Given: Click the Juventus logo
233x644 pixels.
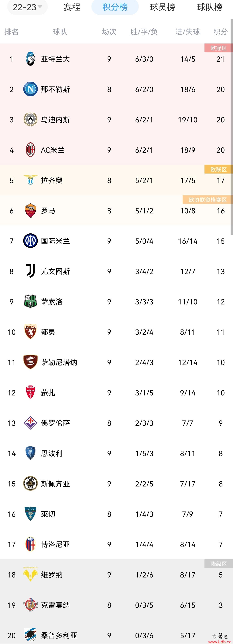Looking at the screenshot, I should tap(31, 271).
